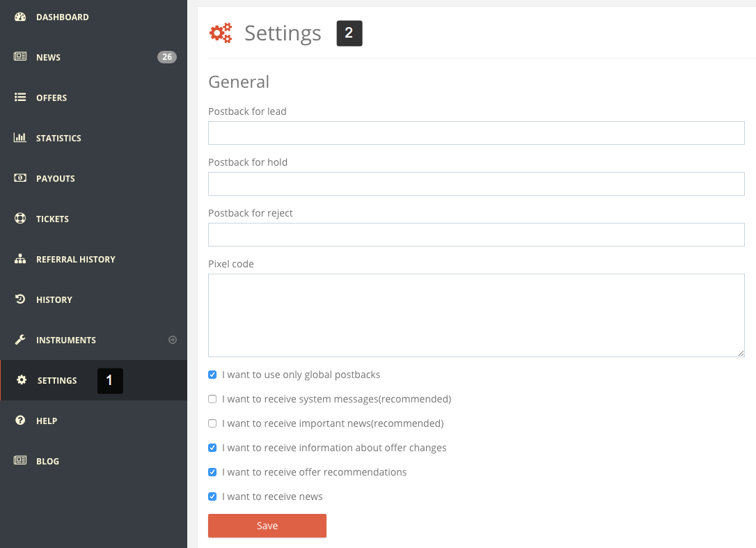Disable the use only global postbacks checkbox
Screen dimensions: 756x548
click(212, 375)
